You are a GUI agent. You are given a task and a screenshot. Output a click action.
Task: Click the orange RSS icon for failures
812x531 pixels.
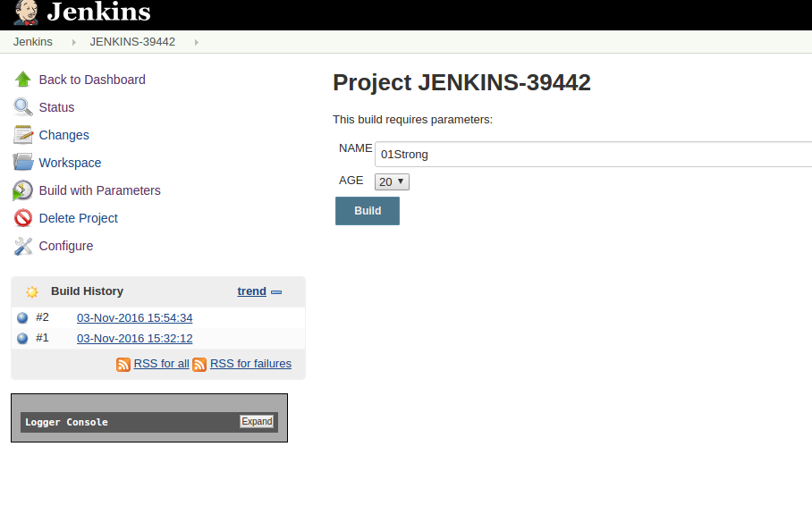199,365
